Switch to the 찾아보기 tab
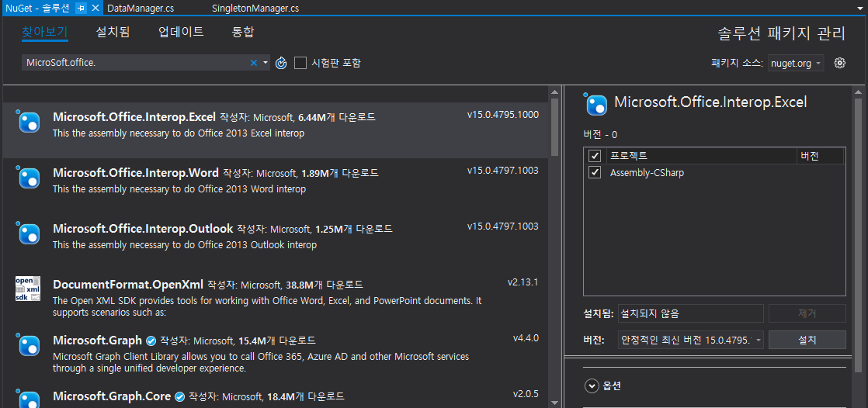 44,32
